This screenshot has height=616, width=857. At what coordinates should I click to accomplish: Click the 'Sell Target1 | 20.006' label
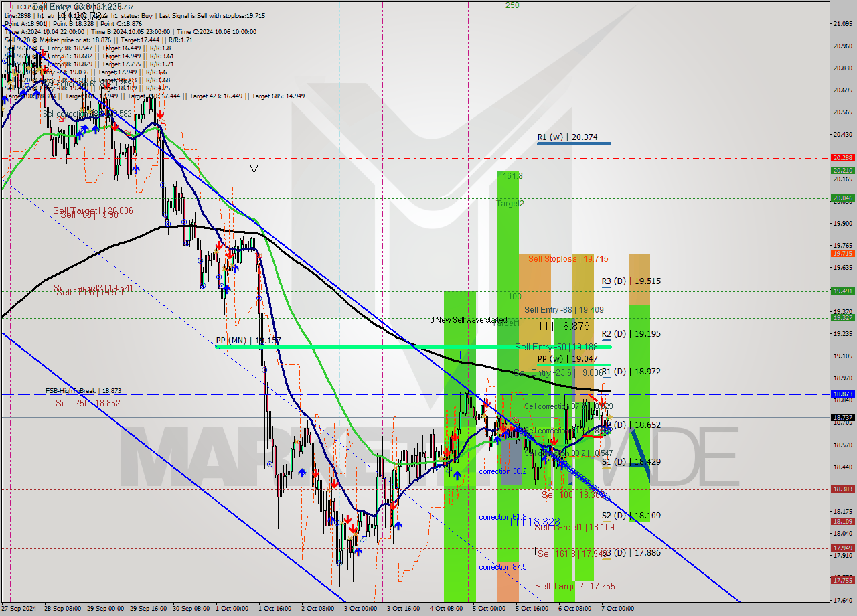93,210
